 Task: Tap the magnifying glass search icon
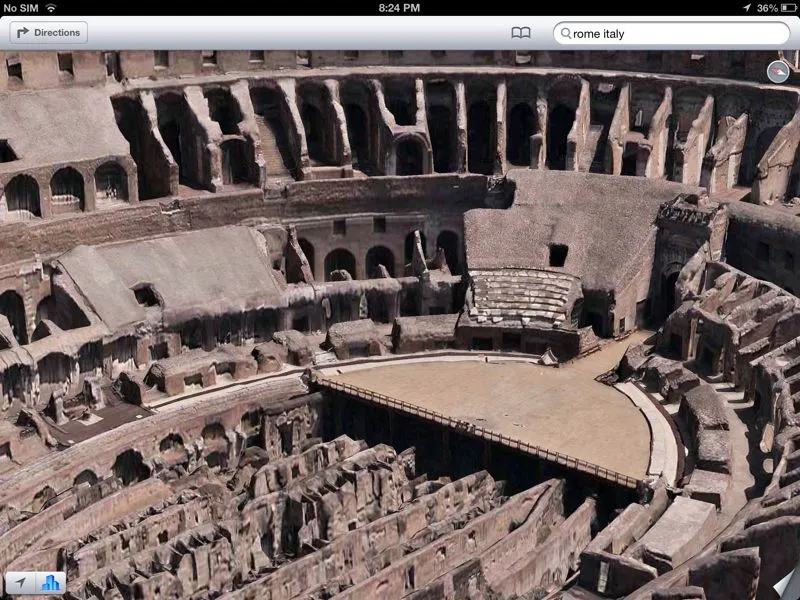point(566,33)
